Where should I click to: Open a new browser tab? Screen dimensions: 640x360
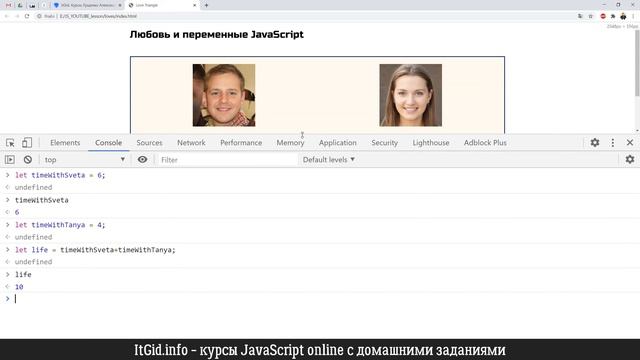206,5
